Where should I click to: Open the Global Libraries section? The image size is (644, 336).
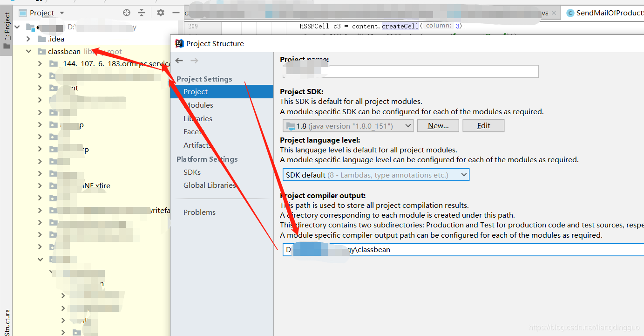click(210, 185)
